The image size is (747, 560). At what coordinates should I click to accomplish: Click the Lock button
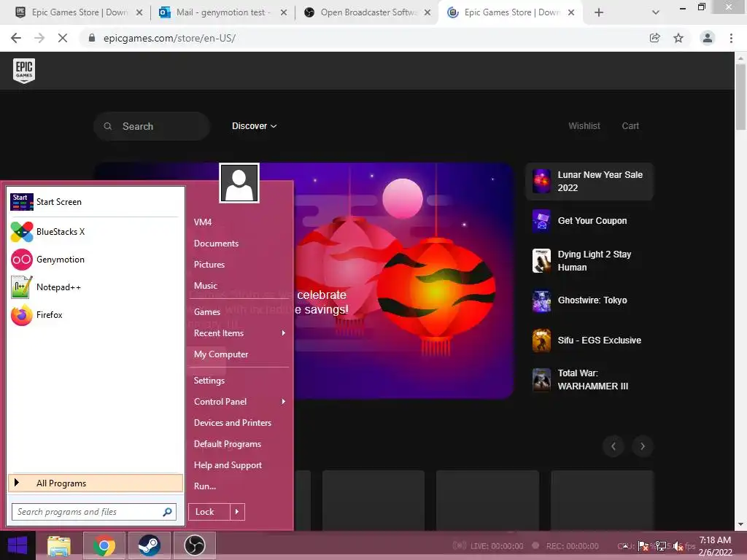coord(209,512)
